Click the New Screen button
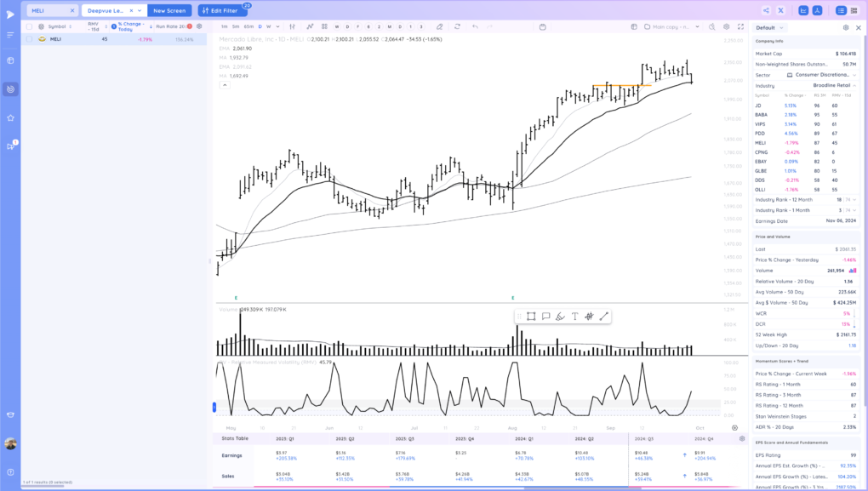Screen dimensions: 868x491 pyautogui.click(x=169, y=10)
